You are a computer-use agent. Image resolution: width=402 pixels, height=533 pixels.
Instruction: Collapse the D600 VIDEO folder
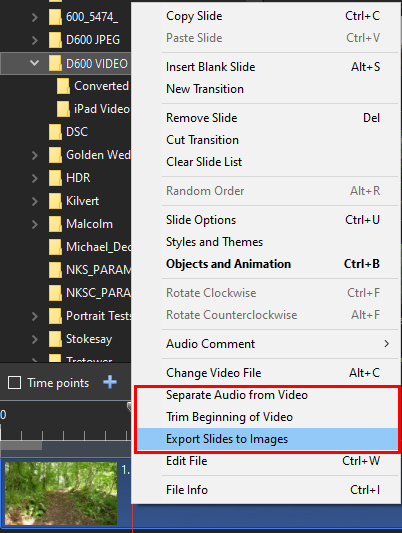[x=34, y=63]
